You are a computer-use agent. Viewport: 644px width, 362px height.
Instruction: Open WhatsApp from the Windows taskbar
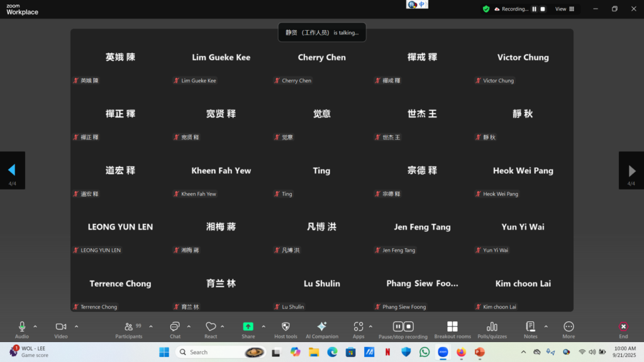[425, 352]
